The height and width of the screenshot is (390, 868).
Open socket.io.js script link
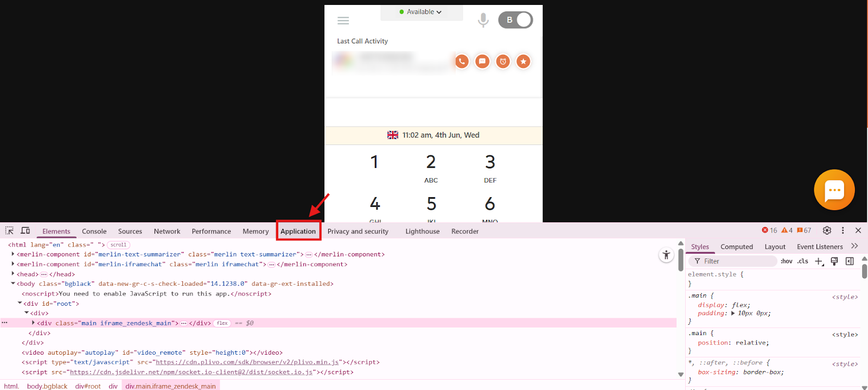[192, 372]
